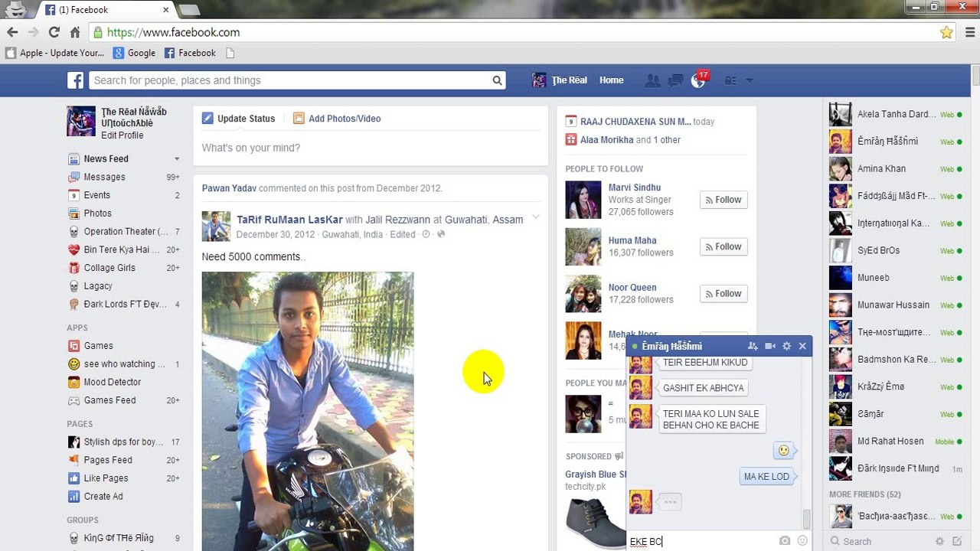
Task: Start a video call in the chat window
Action: 770,347
